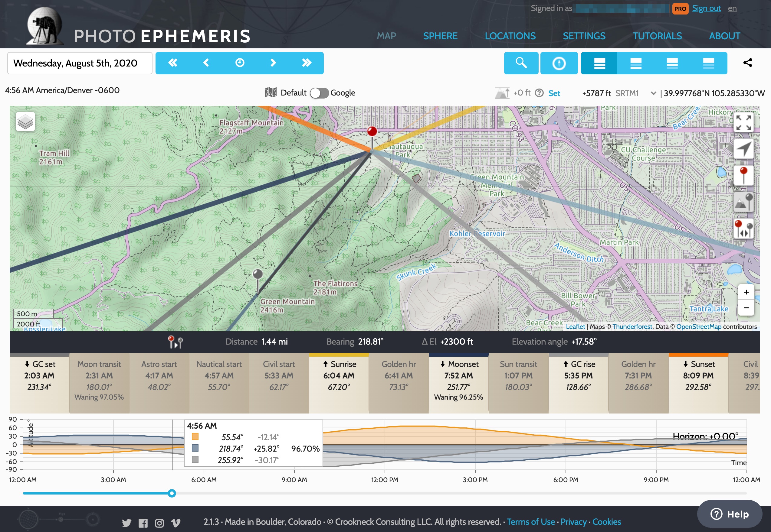Open the SRTM1 elevation source link
The height and width of the screenshot is (532, 771).
[627, 93]
